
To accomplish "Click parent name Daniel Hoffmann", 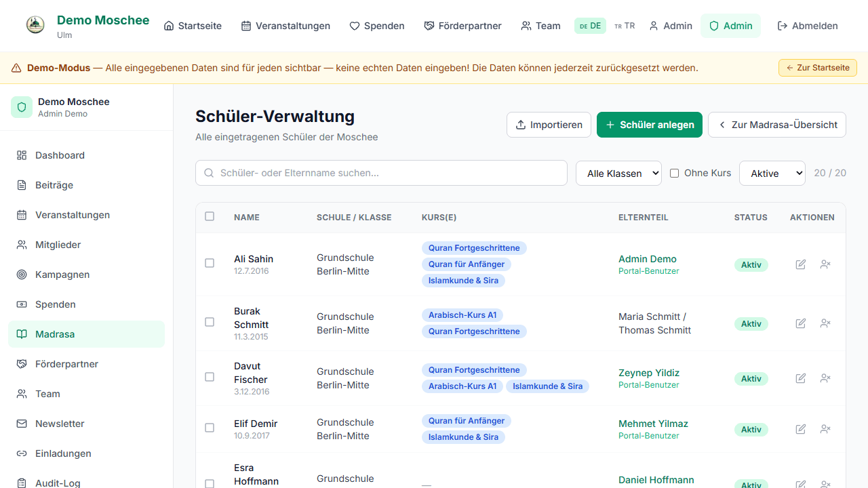I will (x=656, y=480).
